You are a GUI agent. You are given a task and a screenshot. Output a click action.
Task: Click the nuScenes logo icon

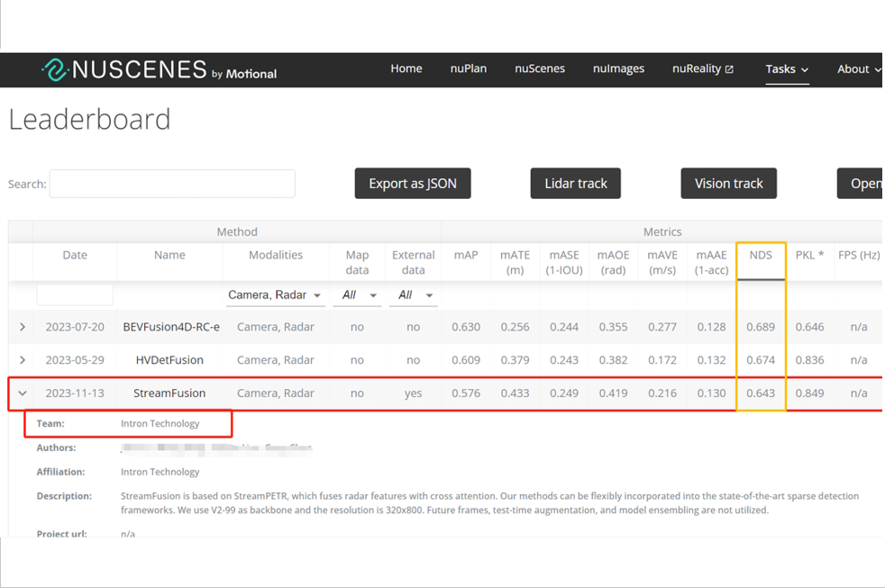(55, 70)
